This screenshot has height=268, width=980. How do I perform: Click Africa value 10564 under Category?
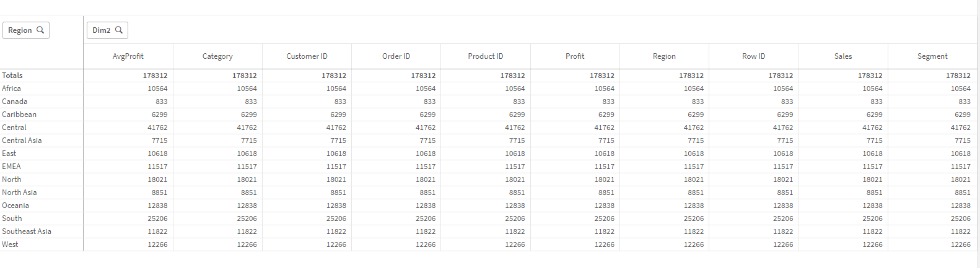[247, 89]
